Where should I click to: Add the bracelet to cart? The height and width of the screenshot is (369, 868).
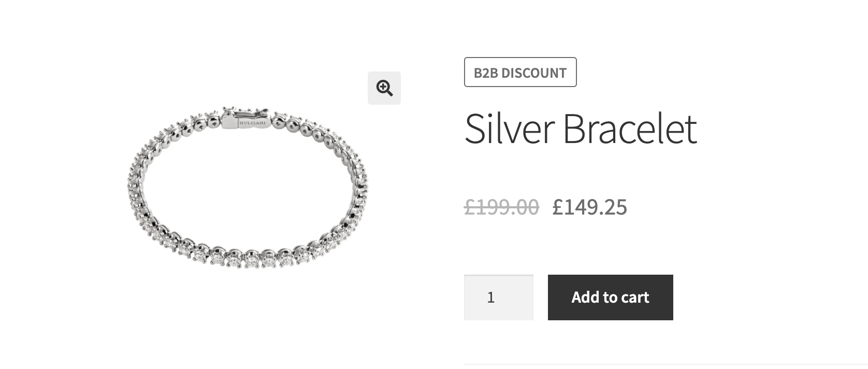(x=611, y=297)
